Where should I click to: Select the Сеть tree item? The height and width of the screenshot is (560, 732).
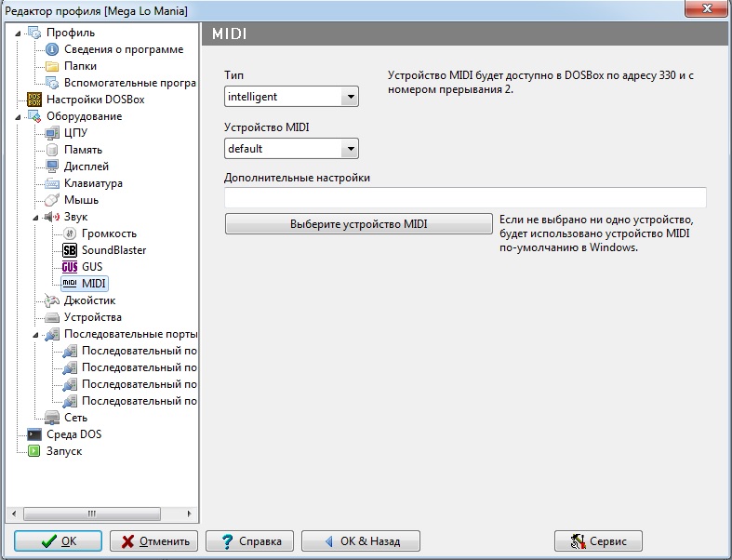pos(75,418)
